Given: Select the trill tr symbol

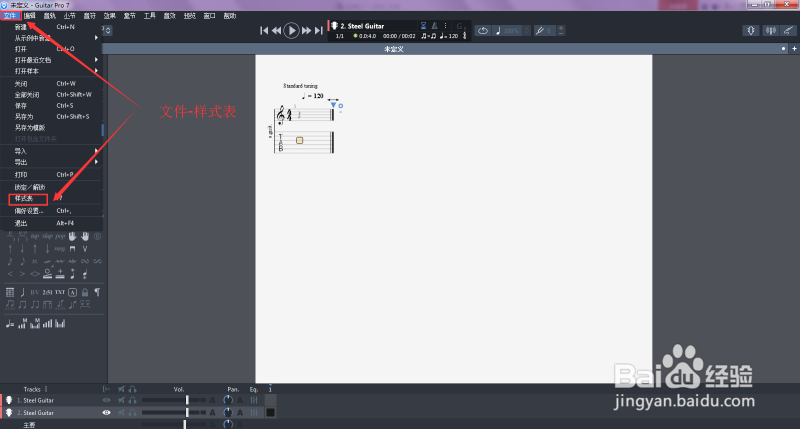Looking at the screenshot, I should click(35, 261).
